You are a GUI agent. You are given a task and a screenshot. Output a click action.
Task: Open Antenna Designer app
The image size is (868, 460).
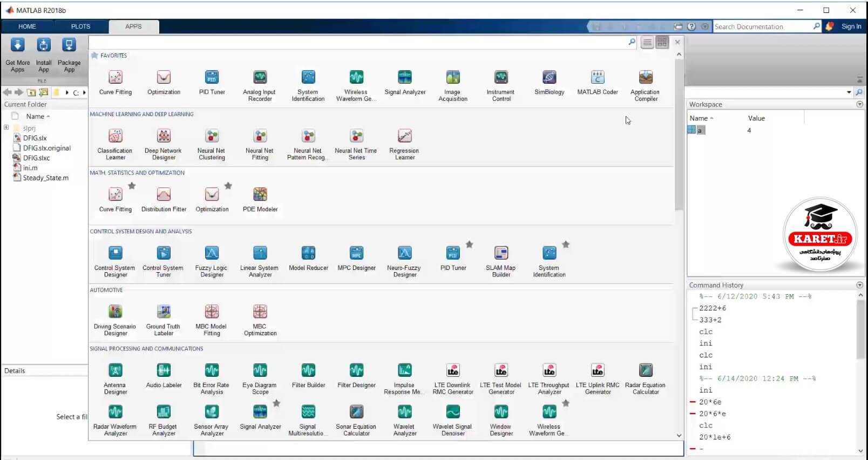click(115, 379)
